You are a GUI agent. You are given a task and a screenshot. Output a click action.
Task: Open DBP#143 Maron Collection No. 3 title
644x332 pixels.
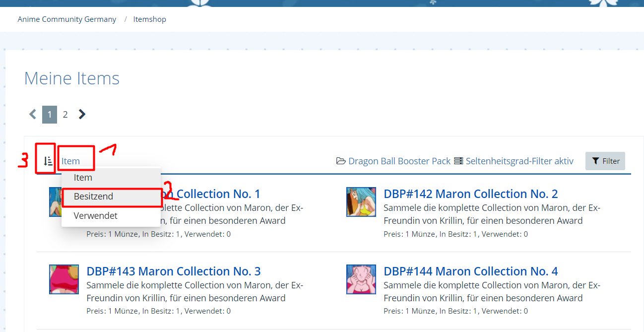coord(173,271)
